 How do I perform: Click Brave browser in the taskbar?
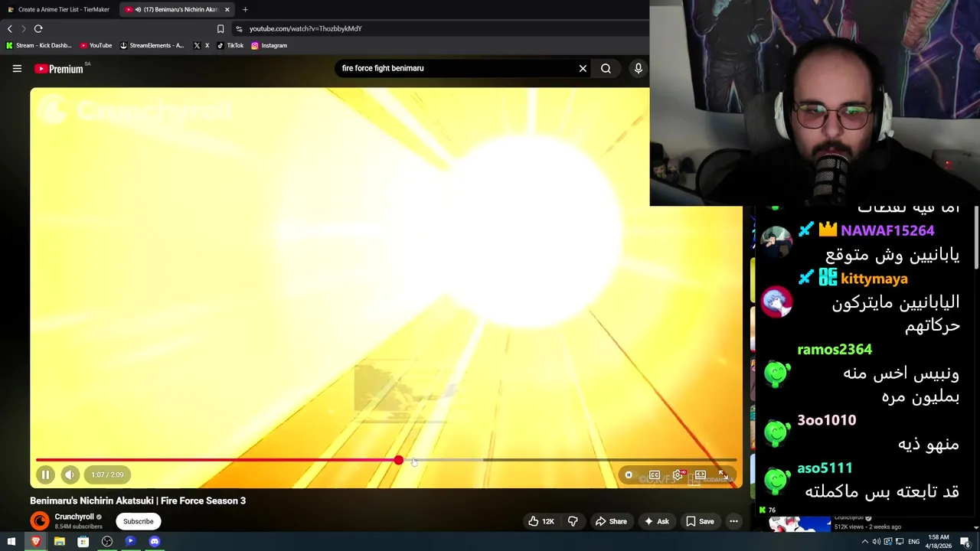click(x=35, y=541)
